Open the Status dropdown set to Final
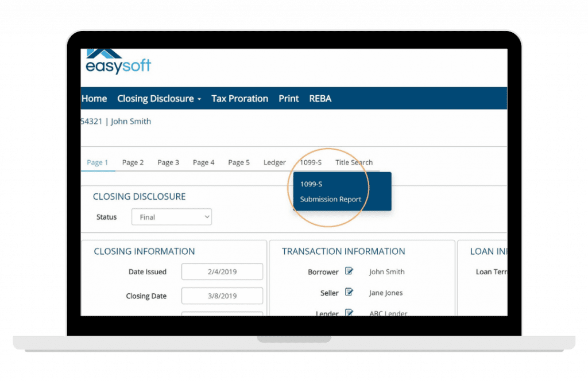This screenshot has width=588, height=381. (171, 217)
